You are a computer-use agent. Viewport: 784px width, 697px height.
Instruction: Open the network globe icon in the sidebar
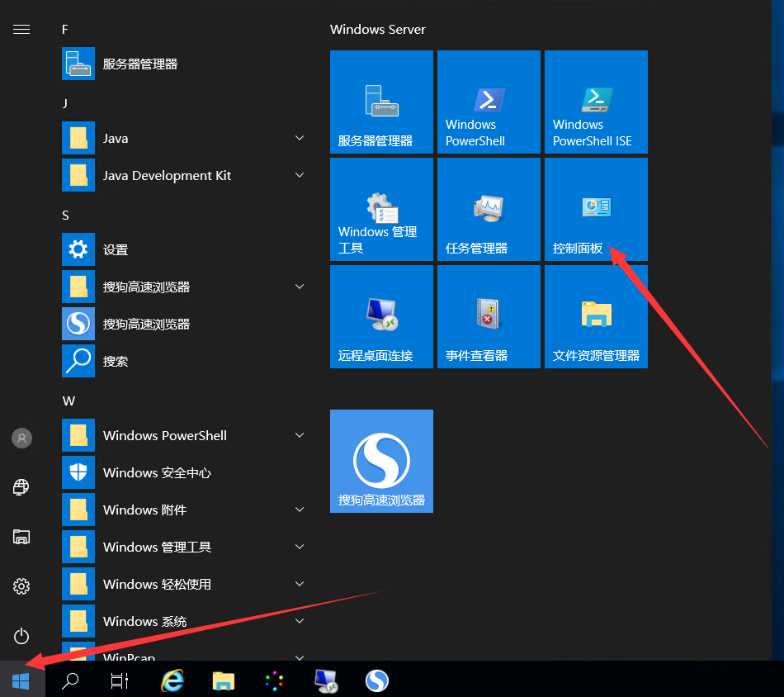coord(21,487)
